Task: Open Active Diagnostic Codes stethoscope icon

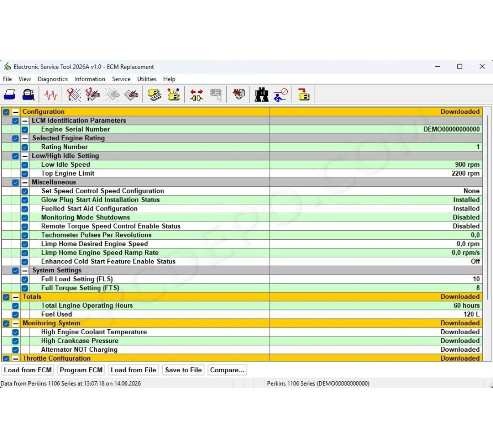Action: (74, 95)
